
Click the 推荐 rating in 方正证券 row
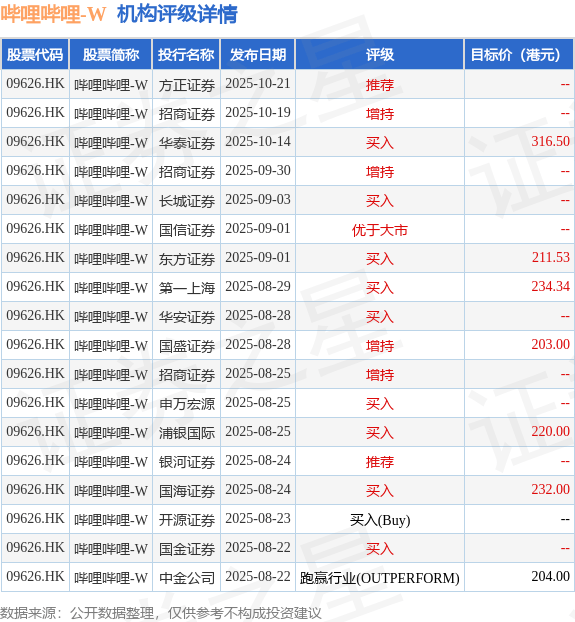click(x=380, y=85)
